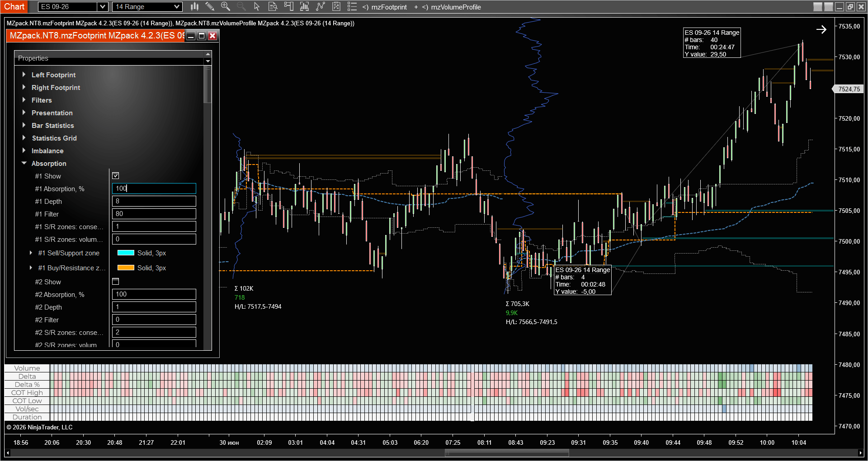This screenshot has width=868, height=461.
Task: Open the data box icon
Action: 273,6
